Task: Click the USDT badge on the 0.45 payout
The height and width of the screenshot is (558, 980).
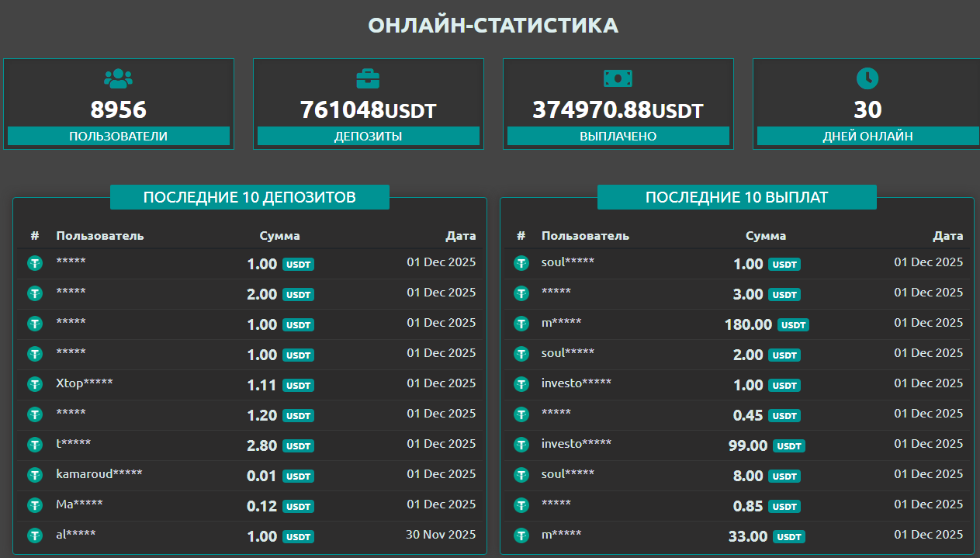Action: [x=784, y=415]
